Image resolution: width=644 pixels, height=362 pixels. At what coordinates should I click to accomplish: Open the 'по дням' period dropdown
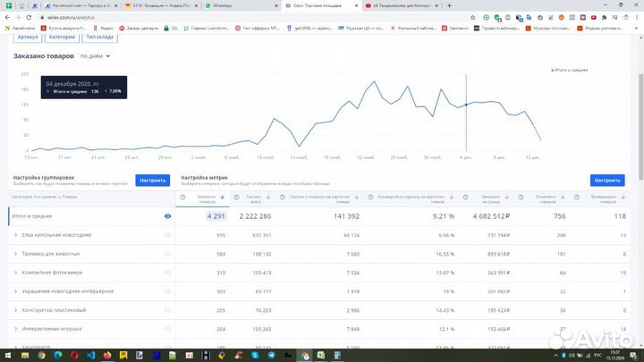coord(95,56)
